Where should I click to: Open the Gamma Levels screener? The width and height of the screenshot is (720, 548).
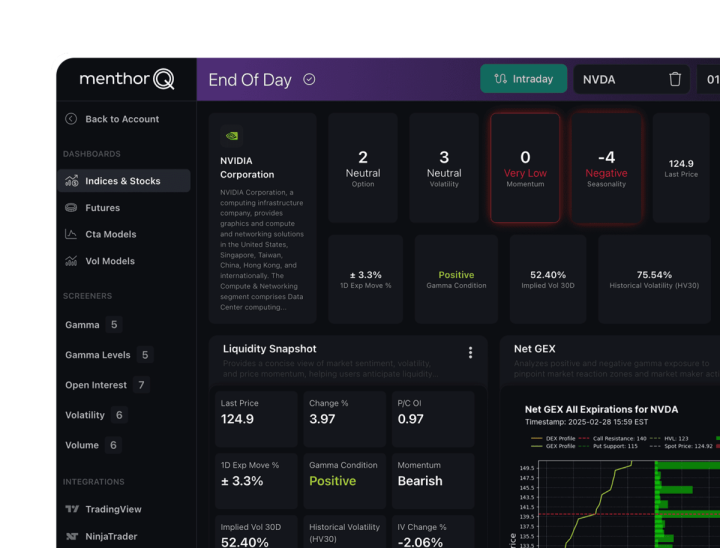(98, 355)
